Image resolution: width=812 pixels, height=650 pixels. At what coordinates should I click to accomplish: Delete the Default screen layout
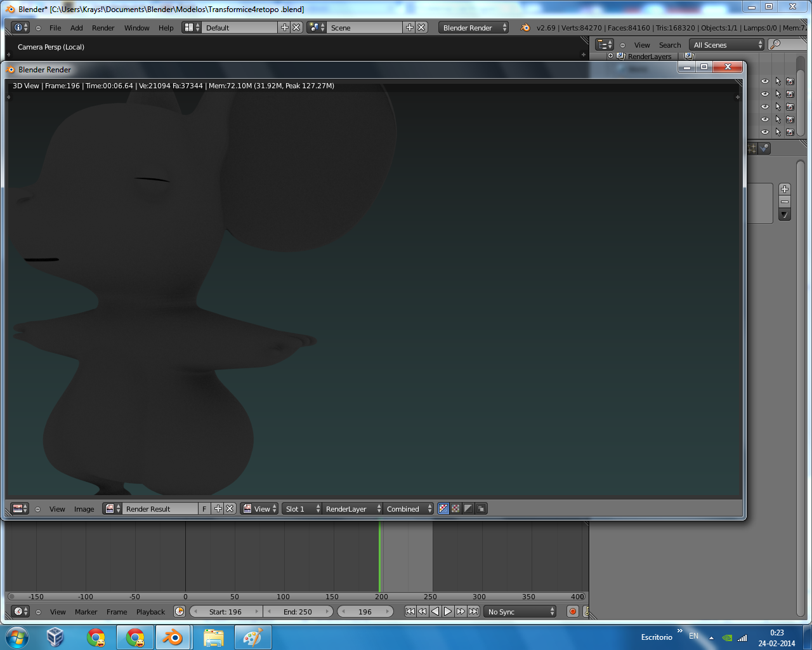pos(296,27)
